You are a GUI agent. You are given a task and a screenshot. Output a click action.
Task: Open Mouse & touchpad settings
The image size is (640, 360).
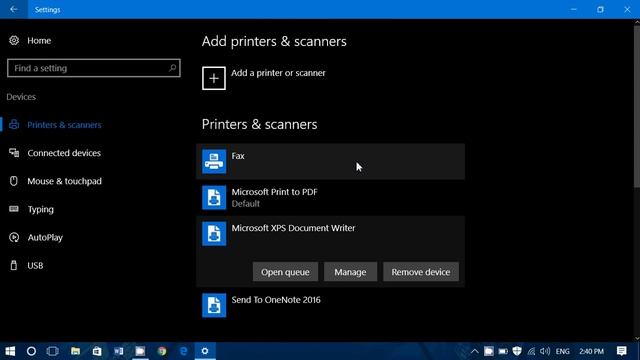[x=64, y=181]
